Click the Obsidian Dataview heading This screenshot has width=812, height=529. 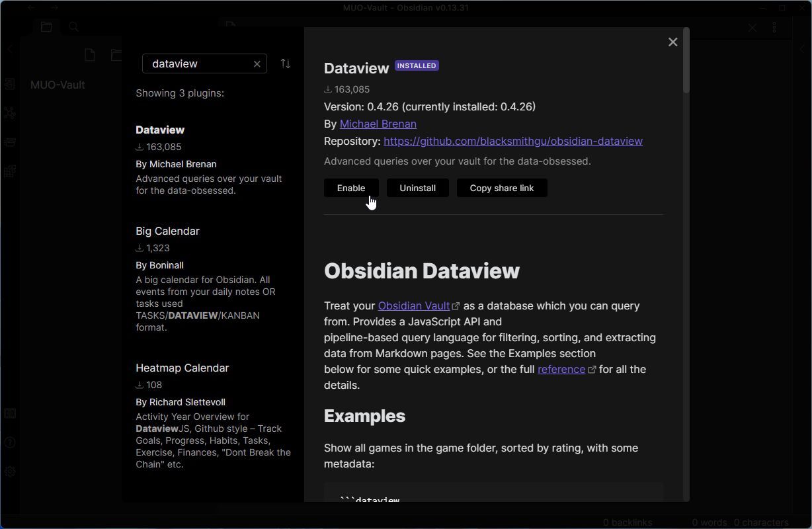[x=422, y=271]
